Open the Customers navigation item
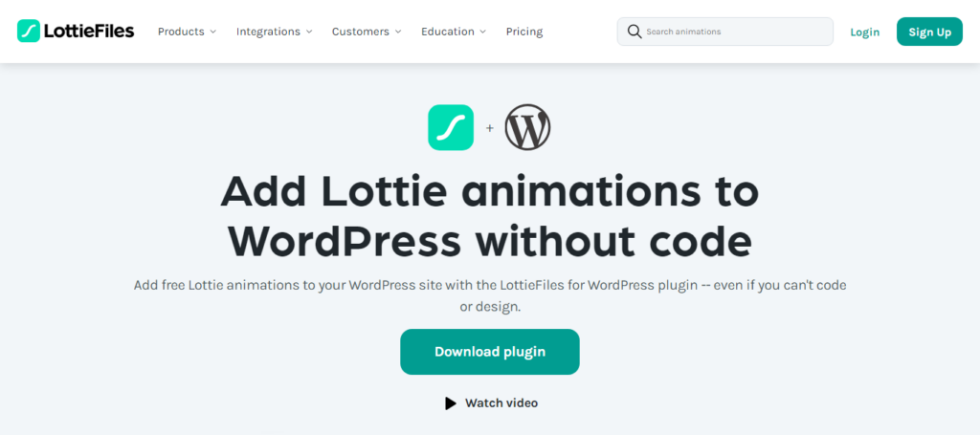Image resolution: width=980 pixels, height=435 pixels. [360, 32]
